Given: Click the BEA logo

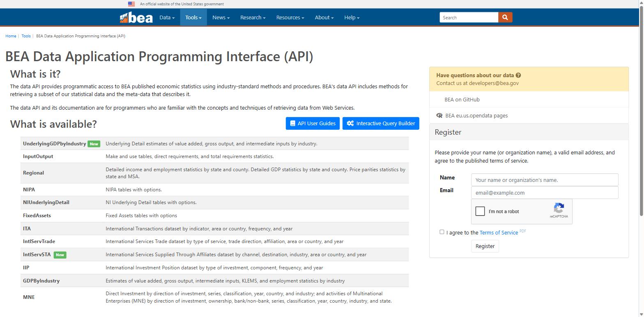Looking at the screenshot, I should [136, 18].
